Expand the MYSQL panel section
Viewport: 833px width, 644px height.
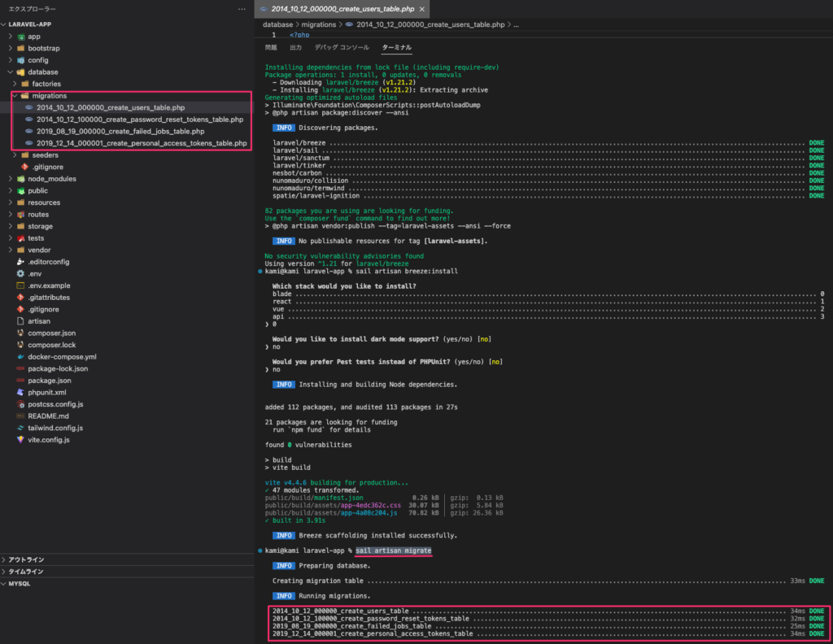click(x=19, y=583)
